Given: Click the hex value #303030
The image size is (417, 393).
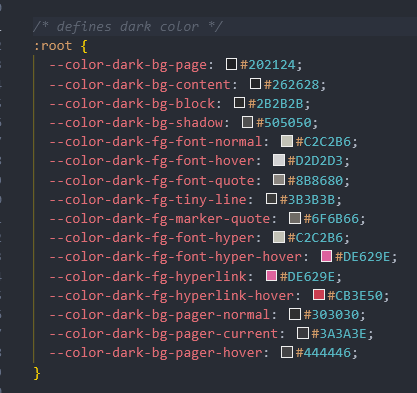Looking at the screenshot, I should (331, 315).
